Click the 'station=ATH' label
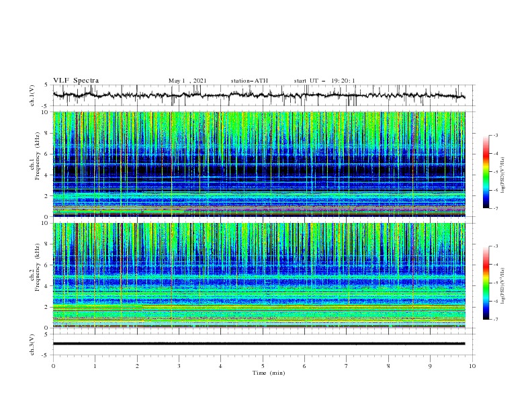 [249, 81]
